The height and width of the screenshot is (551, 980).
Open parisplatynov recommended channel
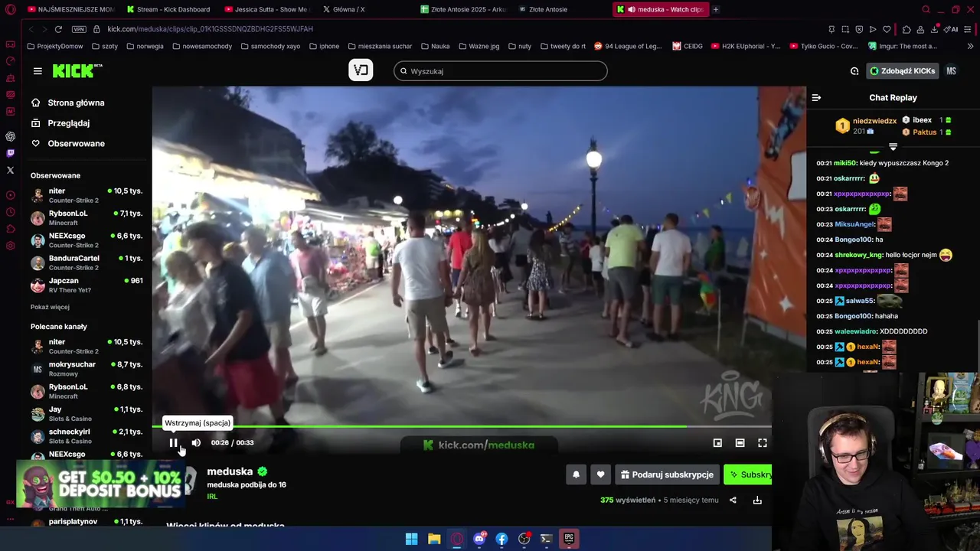pos(87,522)
